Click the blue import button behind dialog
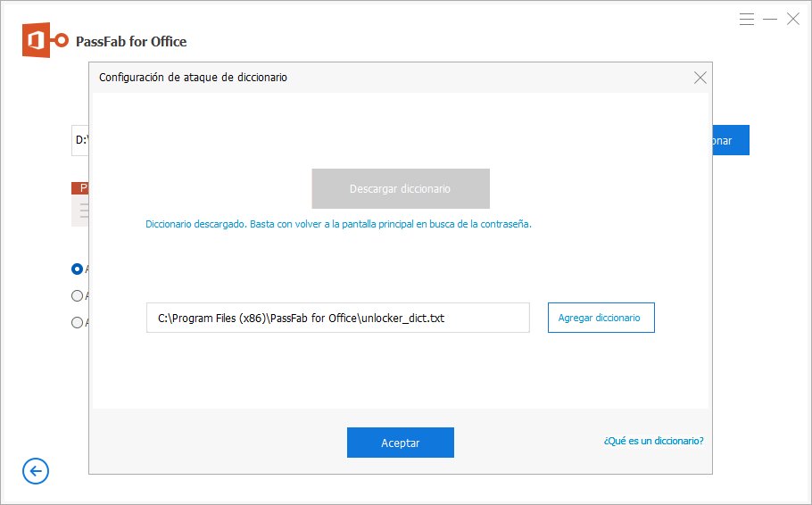This screenshot has width=812, height=505. point(731,140)
